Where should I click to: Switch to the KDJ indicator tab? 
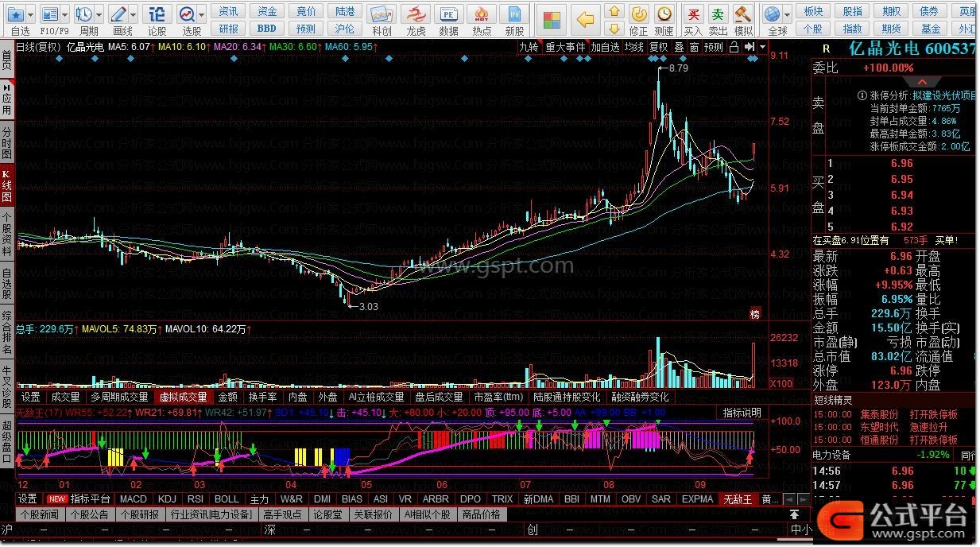pyautogui.click(x=167, y=499)
